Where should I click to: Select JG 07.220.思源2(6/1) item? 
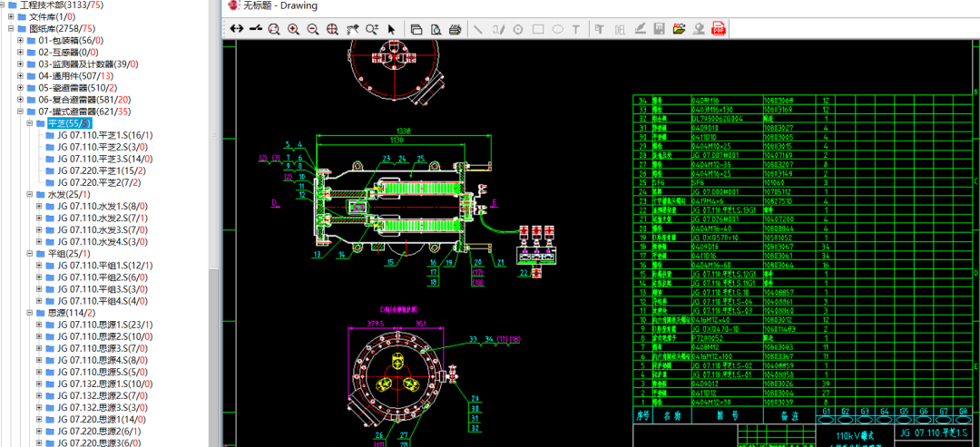pyautogui.click(x=99, y=432)
